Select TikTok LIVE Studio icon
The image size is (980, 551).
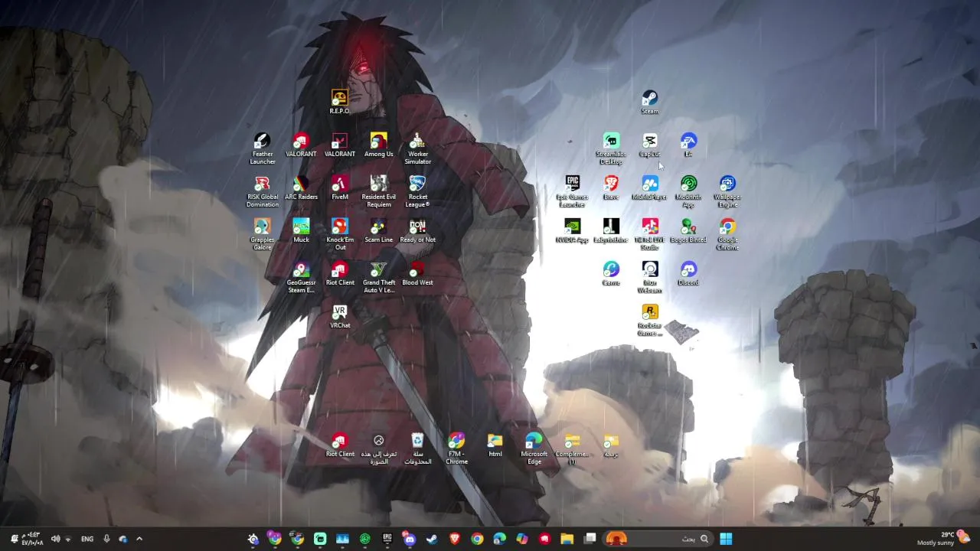click(x=649, y=234)
